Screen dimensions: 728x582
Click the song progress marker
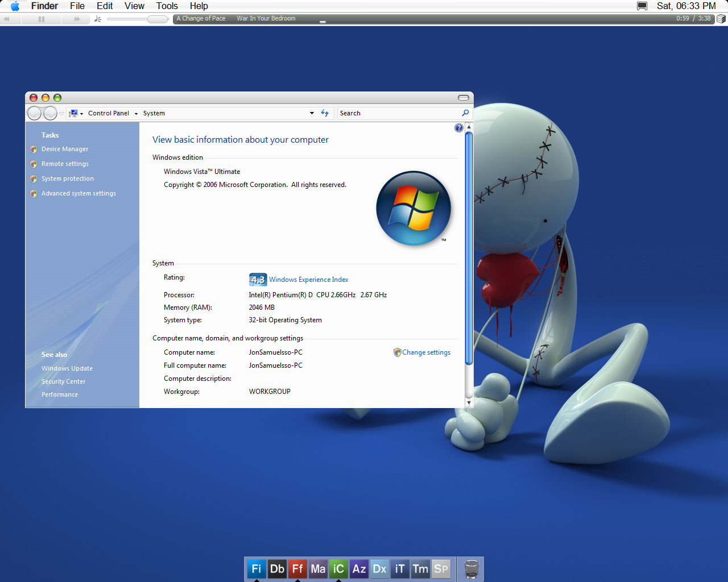322,22
